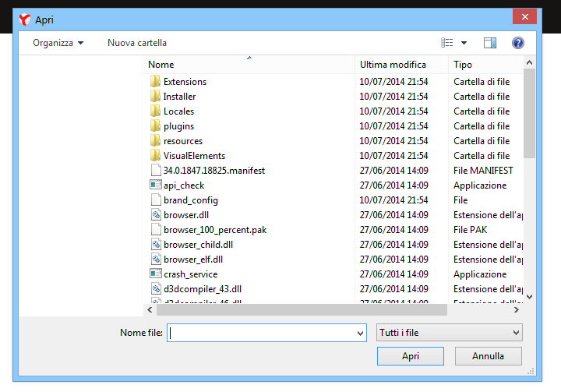Select the api_check application icon
561x392 pixels.
pyautogui.click(x=155, y=185)
